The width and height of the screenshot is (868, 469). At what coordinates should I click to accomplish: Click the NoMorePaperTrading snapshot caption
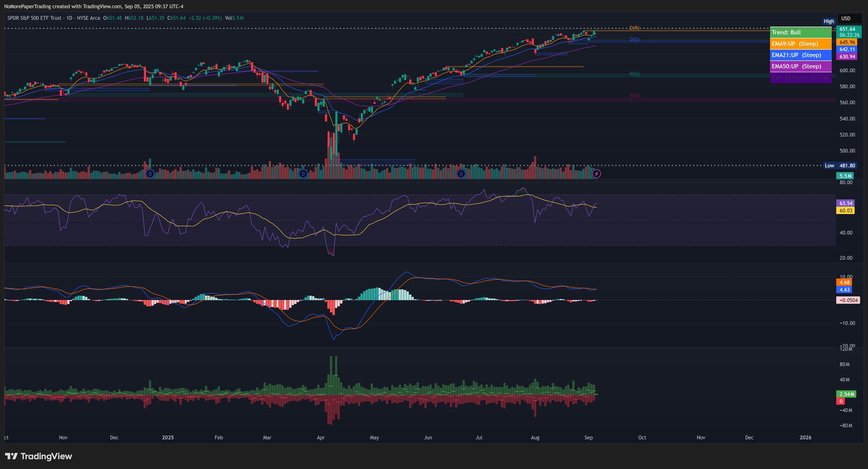click(x=94, y=6)
